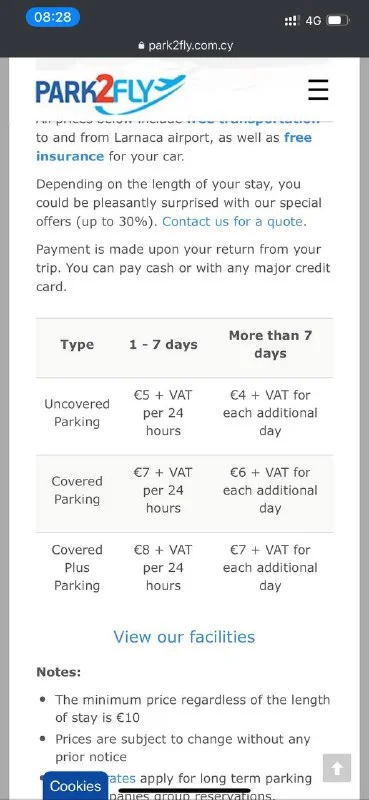The image size is (369, 800).
Task: Tap the park2fly.com.cy address bar
Action: [x=185, y=46]
